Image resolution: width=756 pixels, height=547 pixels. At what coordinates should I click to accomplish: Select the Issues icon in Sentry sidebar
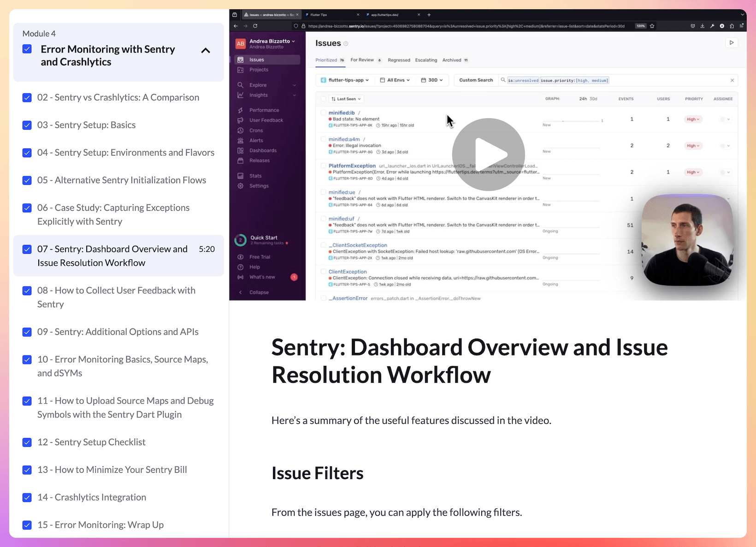click(241, 59)
